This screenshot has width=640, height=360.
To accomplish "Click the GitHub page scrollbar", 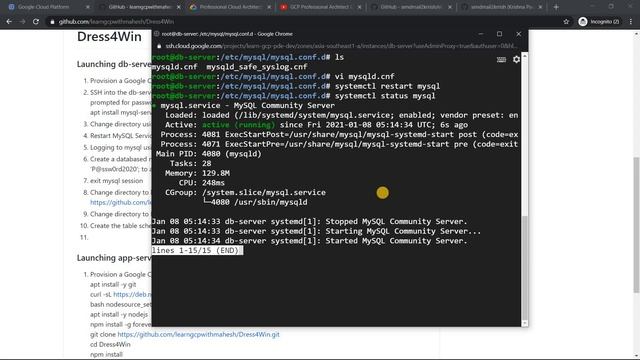I will (x=636, y=224).
